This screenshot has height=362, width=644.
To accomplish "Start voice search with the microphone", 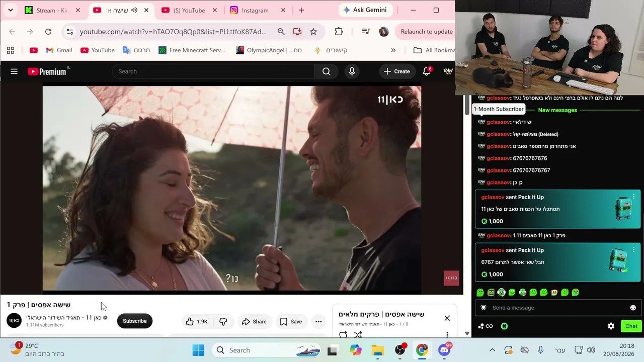I will (x=352, y=71).
